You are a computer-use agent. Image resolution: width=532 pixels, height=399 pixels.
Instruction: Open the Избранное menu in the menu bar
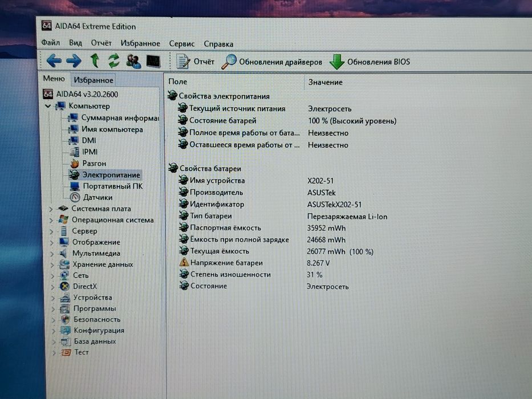(140, 43)
